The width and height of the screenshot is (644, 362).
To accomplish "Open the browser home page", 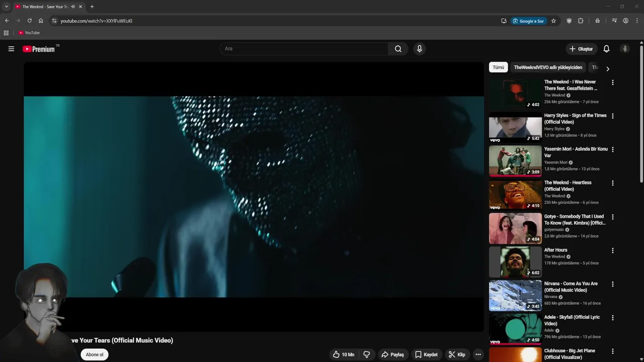I will (x=41, y=21).
